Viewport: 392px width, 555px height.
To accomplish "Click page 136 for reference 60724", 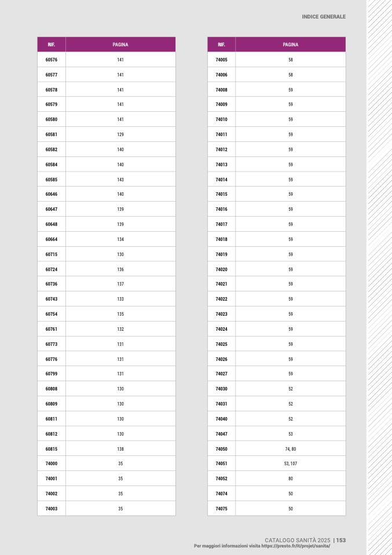I will click(120, 269).
